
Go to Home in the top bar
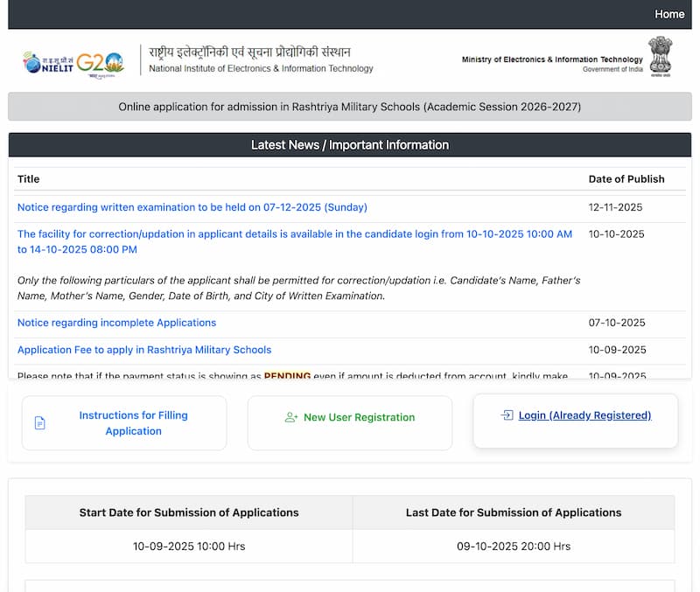(669, 14)
